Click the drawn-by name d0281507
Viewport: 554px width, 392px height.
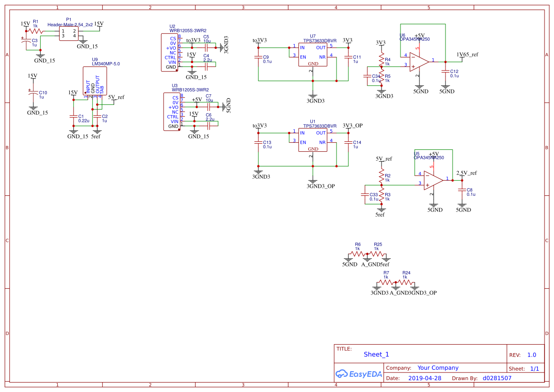(x=497, y=378)
